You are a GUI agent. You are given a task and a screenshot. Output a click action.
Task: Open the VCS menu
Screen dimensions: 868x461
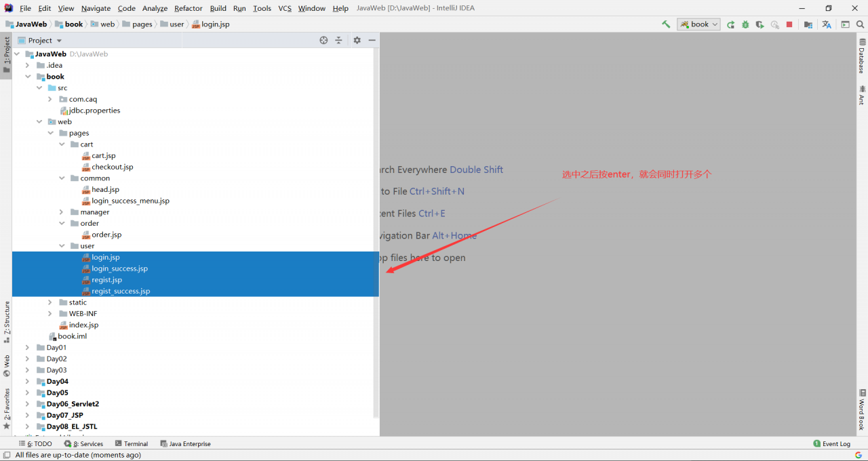click(285, 8)
